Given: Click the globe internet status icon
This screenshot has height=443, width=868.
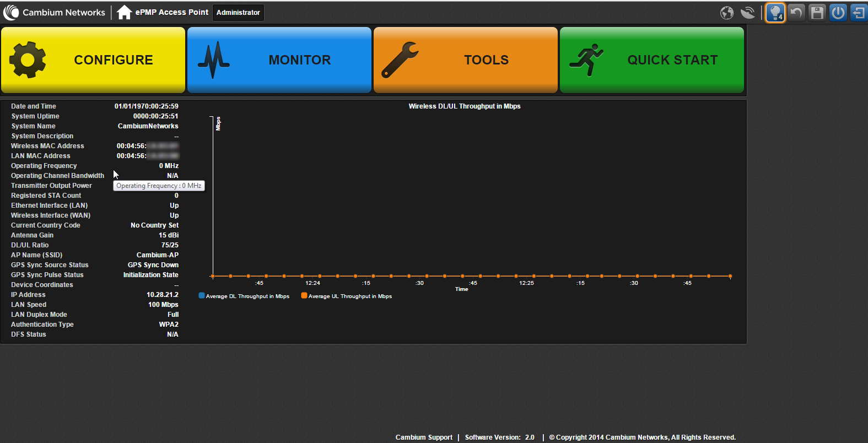Looking at the screenshot, I should pos(727,13).
